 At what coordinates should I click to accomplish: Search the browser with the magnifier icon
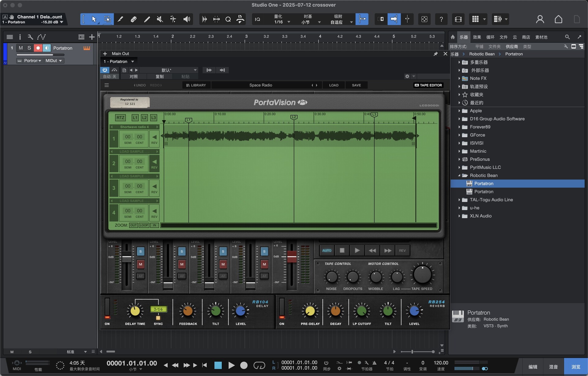(567, 37)
